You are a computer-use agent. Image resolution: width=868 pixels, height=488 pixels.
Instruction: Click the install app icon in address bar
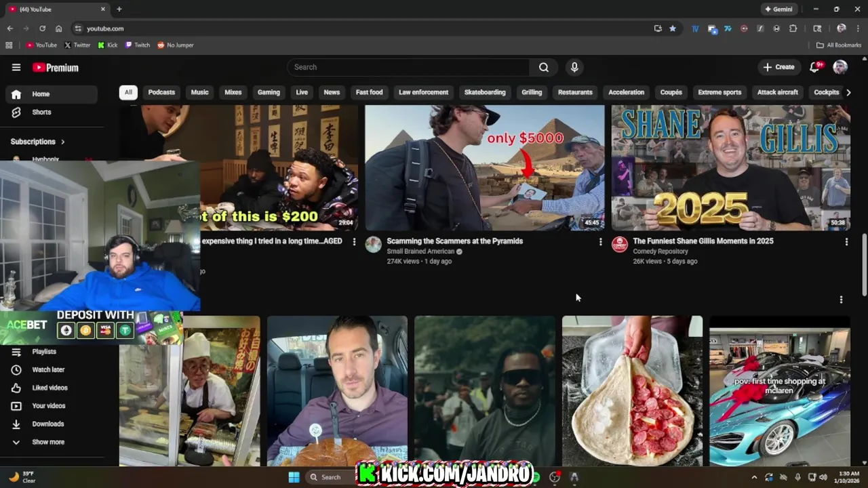pos(658,28)
